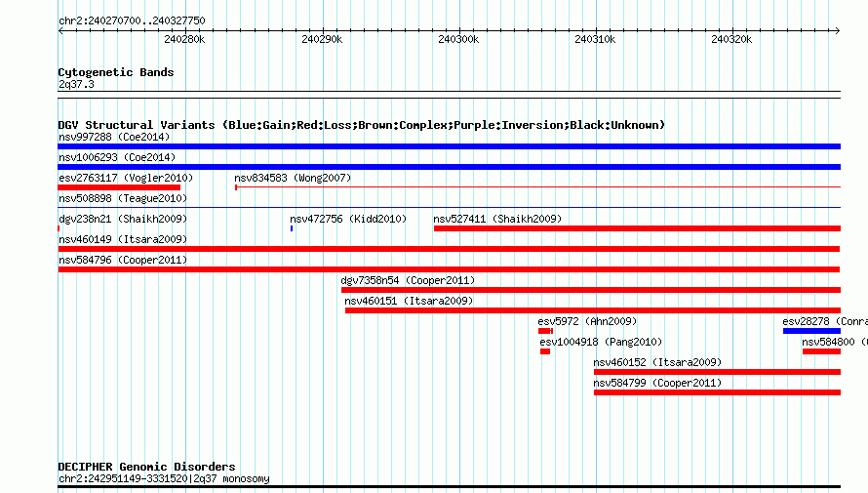Click the dgv238n21 (Shaikh2009) label
The image size is (868, 493).
(123, 219)
